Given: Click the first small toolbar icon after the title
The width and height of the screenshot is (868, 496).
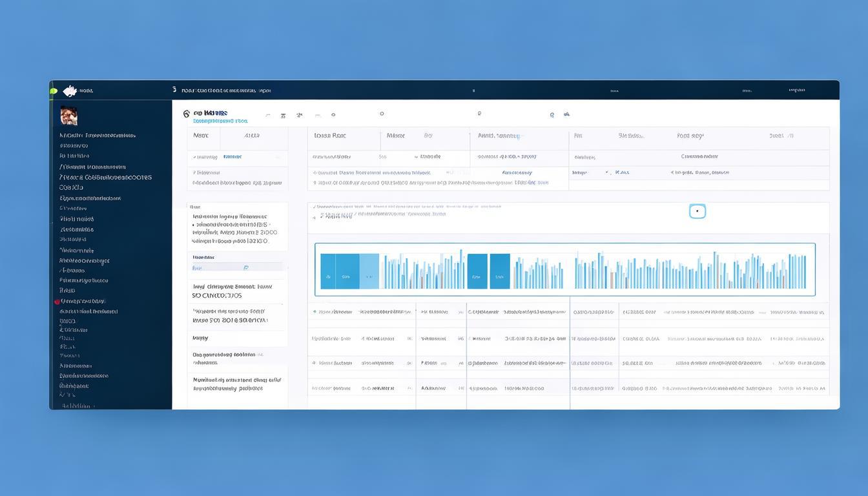Looking at the screenshot, I should [283, 116].
